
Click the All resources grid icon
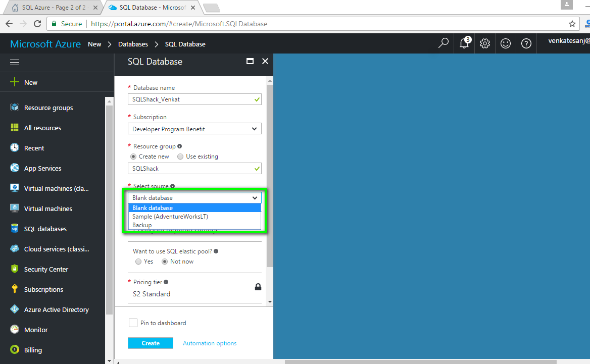(x=15, y=127)
